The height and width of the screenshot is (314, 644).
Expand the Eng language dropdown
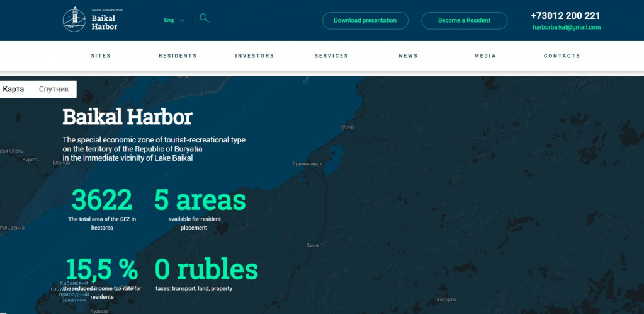[174, 20]
